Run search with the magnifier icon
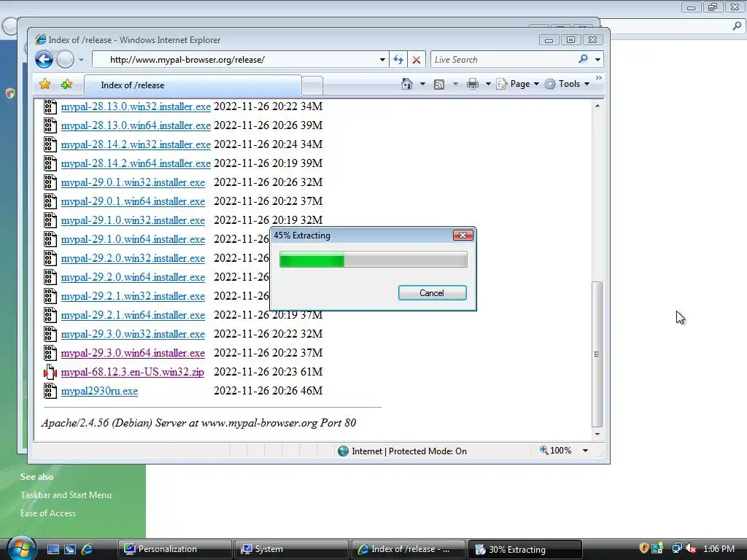 click(x=583, y=59)
